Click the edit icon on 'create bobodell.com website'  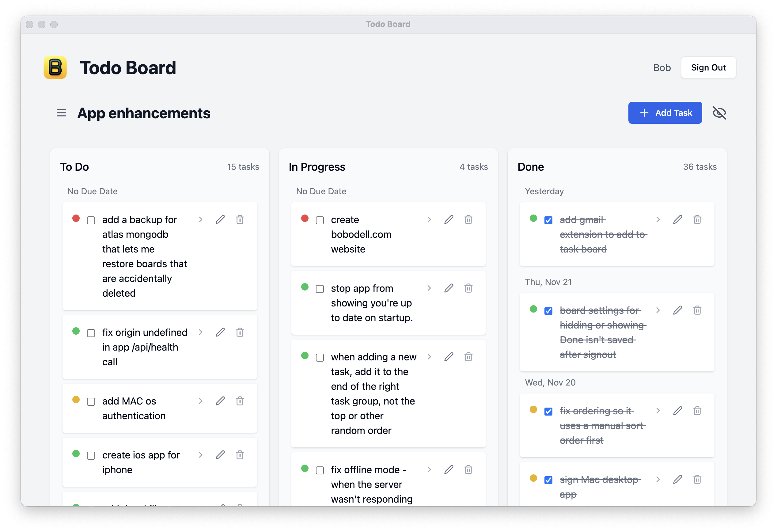(449, 219)
